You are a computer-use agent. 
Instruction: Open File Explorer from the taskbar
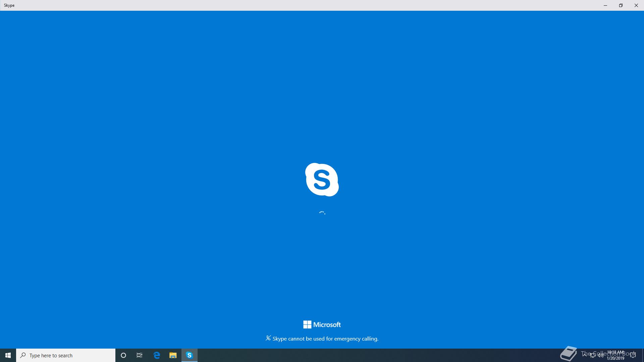173,355
